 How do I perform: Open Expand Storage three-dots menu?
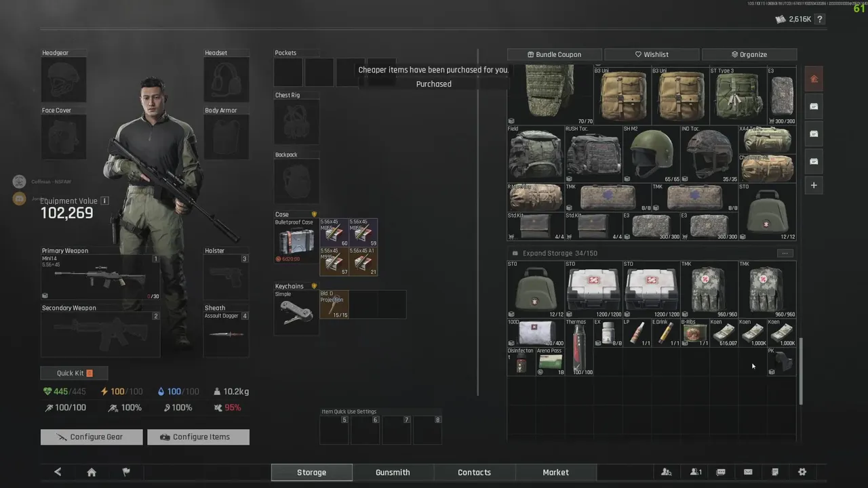[x=785, y=253]
